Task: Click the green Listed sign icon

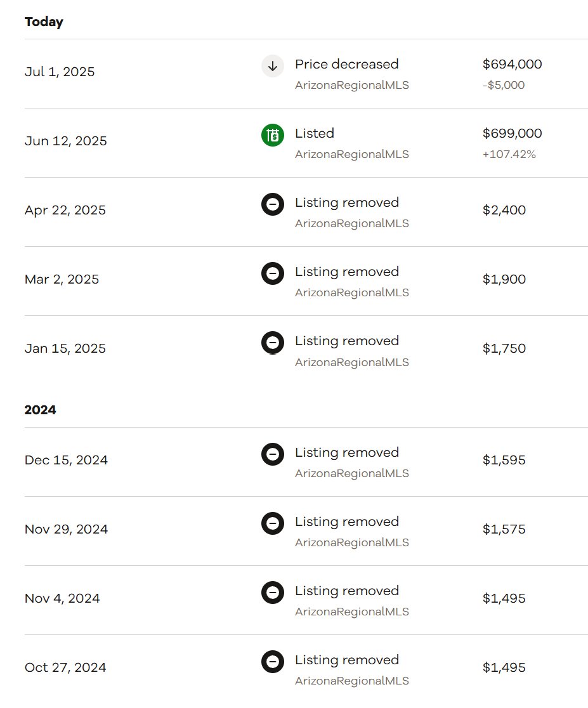Action: 272,135
